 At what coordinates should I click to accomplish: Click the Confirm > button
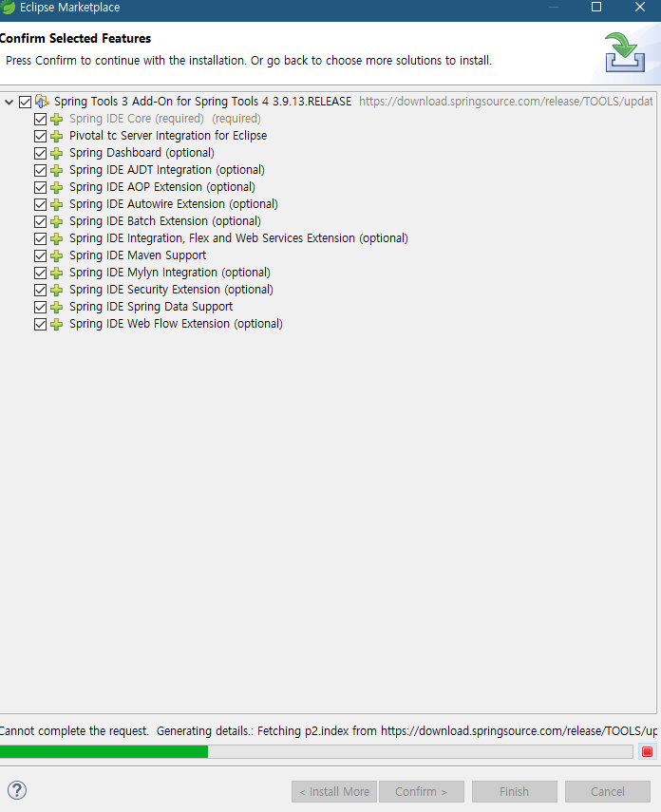[x=421, y=791]
